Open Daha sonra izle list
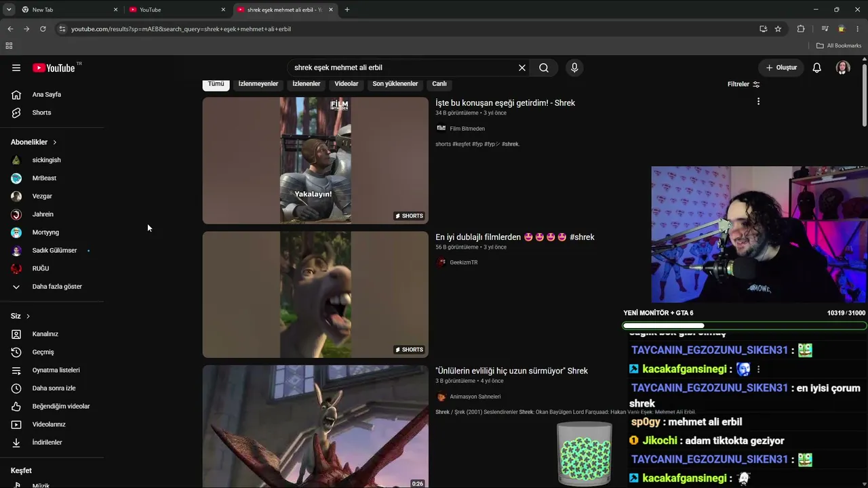The height and width of the screenshot is (488, 868). [52, 388]
